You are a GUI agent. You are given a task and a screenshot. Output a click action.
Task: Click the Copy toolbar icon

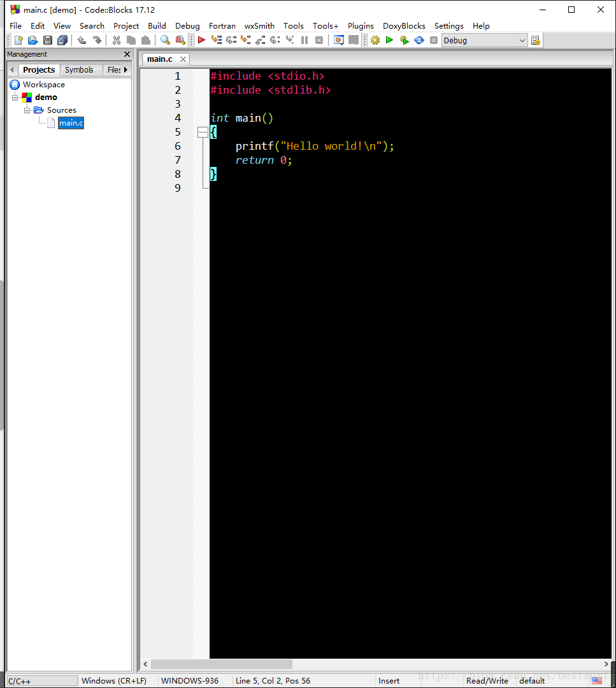pyautogui.click(x=131, y=40)
